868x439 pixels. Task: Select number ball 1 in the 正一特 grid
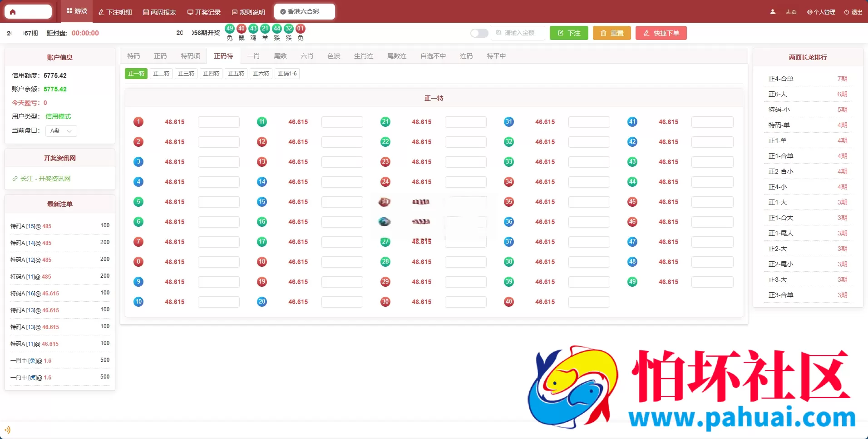[x=138, y=122]
